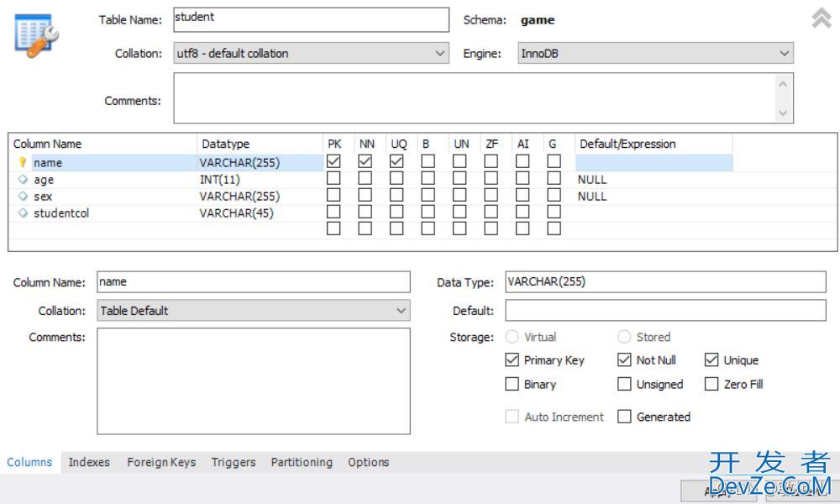The height and width of the screenshot is (504, 840).
Task: Open the column Collation Table Default dropdown
Action: click(x=254, y=311)
